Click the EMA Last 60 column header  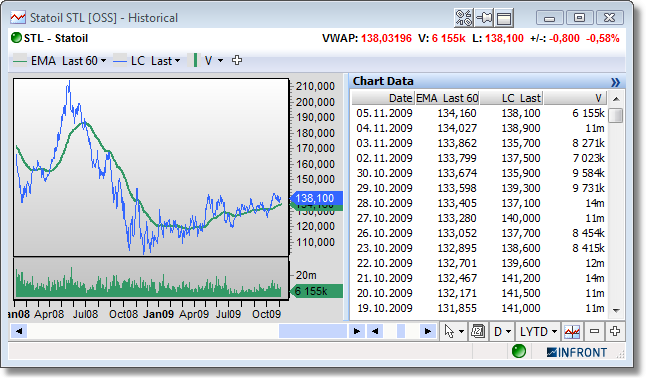click(447, 98)
